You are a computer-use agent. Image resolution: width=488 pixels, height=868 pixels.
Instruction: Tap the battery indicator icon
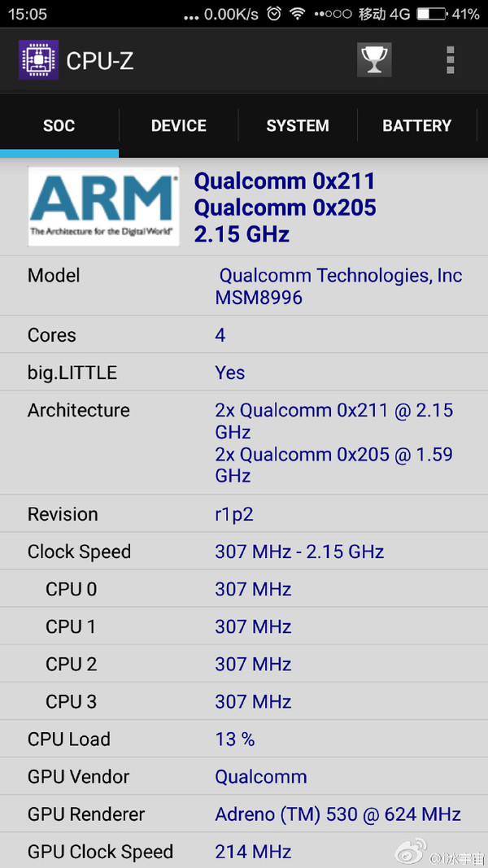pyautogui.click(x=432, y=15)
